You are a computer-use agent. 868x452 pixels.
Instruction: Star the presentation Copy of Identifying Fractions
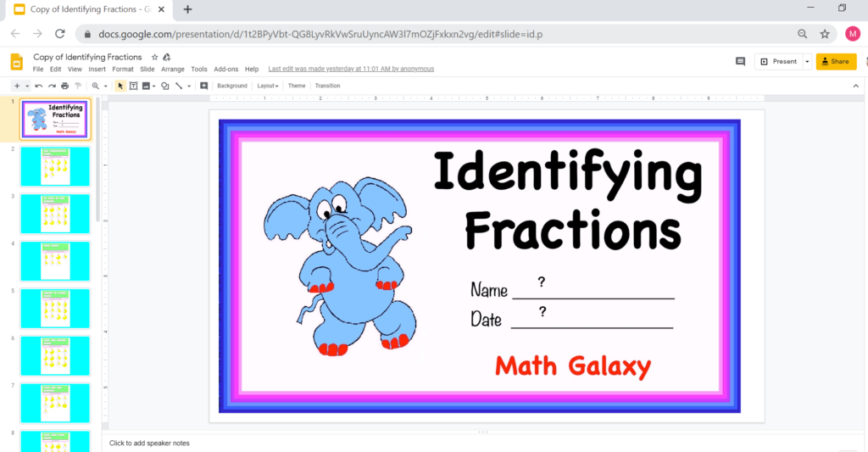coord(154,57)
